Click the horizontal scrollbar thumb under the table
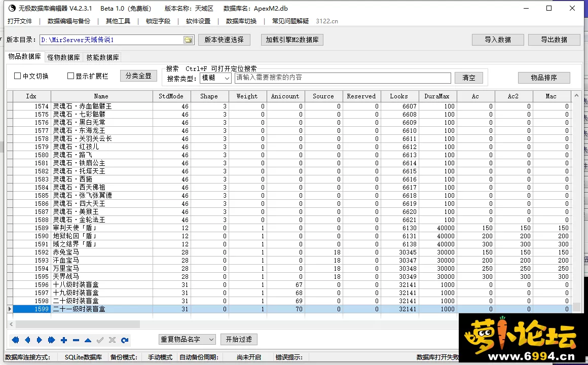588x365 pixels. (78, 324)
